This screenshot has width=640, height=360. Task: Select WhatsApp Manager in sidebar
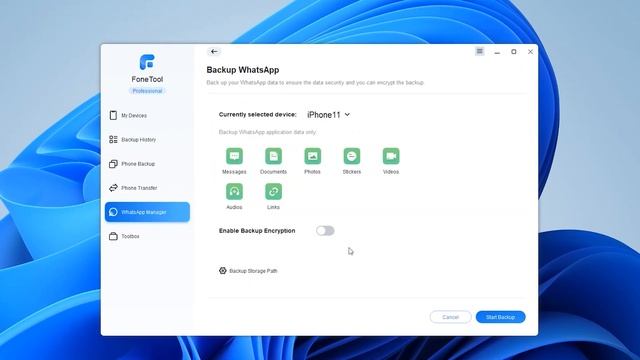pos(147,212)
